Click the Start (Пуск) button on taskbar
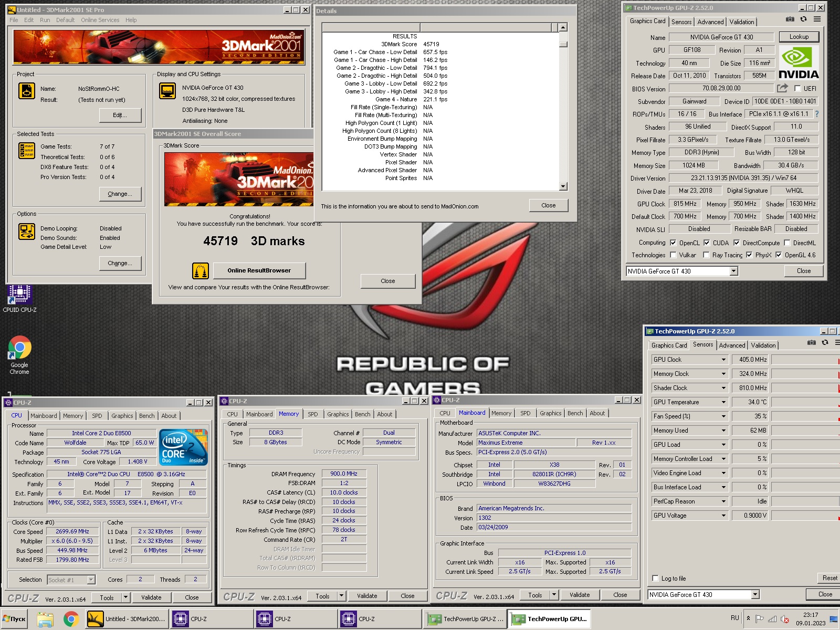840x630 pixels. (x=14, y=619)
